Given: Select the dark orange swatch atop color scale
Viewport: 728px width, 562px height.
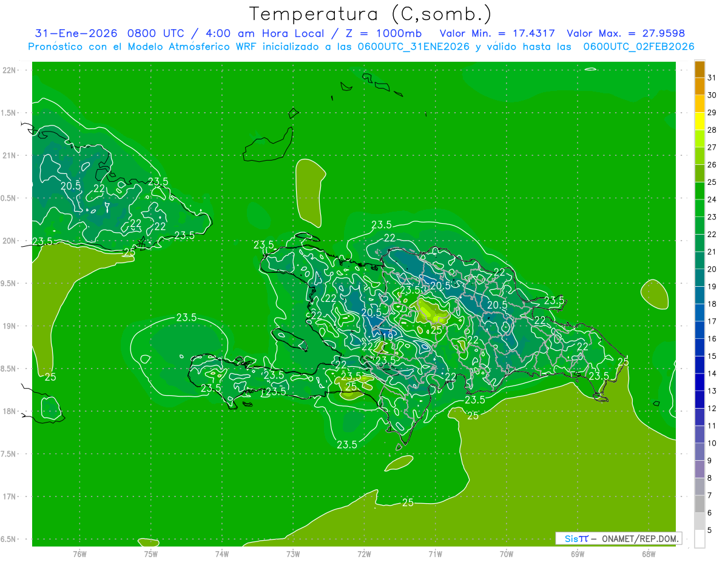Looking at the screenshot, I should (699, 70).
